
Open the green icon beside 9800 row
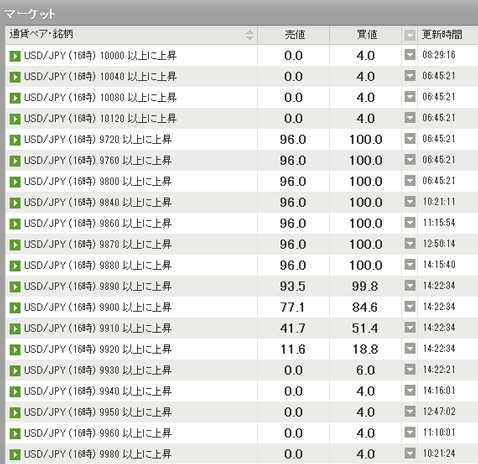click(15, 182)
